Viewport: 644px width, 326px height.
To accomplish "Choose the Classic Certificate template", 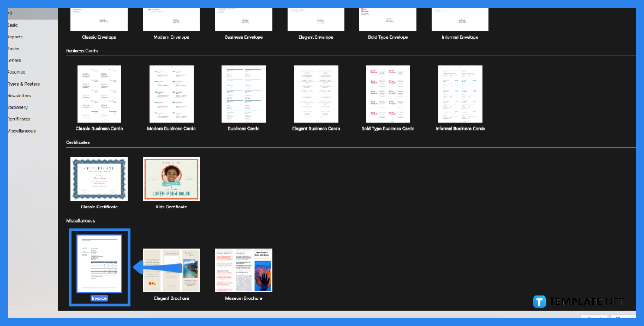I will [99, 179].
